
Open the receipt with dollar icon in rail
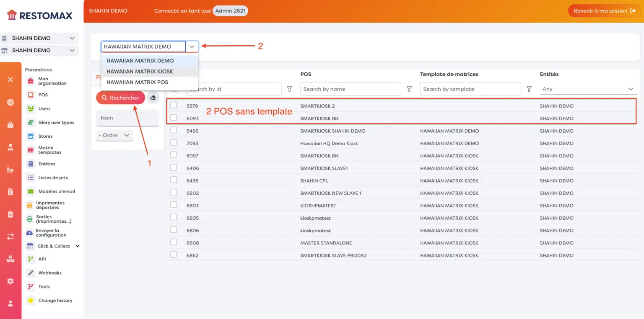tap(10, 192)
